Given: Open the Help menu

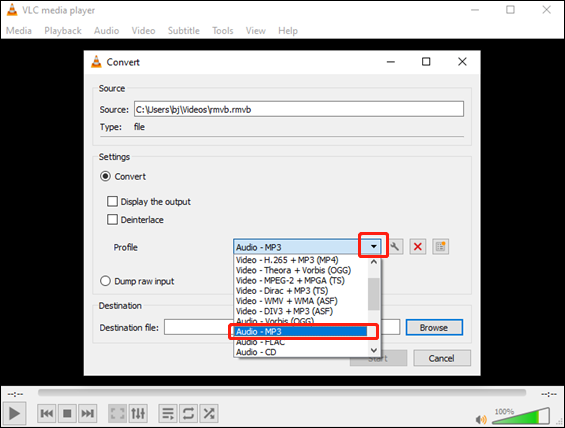Looking at the screenshot, I should 288,31.
